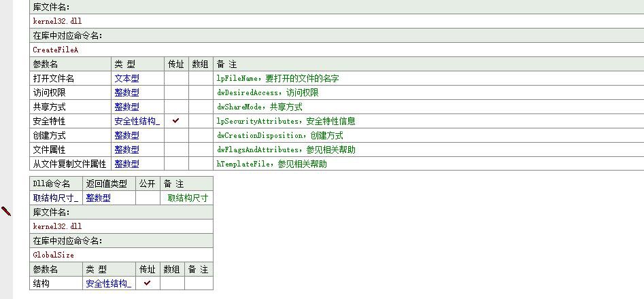Click the lpFileName remark text
The image size is (644, 299).
click(x=277, y=78)
